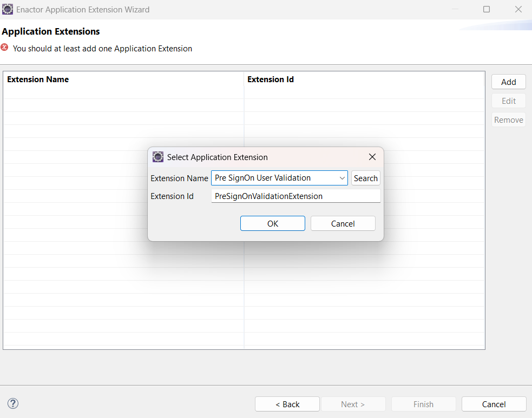Click the error icon beside the validation message
This screenshot has width=532, height=418.
(x=5, y=48)
